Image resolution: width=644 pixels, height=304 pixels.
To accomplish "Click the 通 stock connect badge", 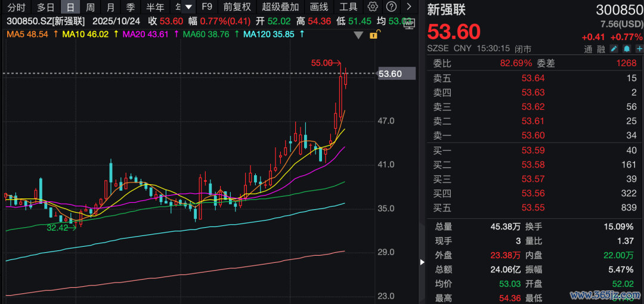I will coord(588,48).
